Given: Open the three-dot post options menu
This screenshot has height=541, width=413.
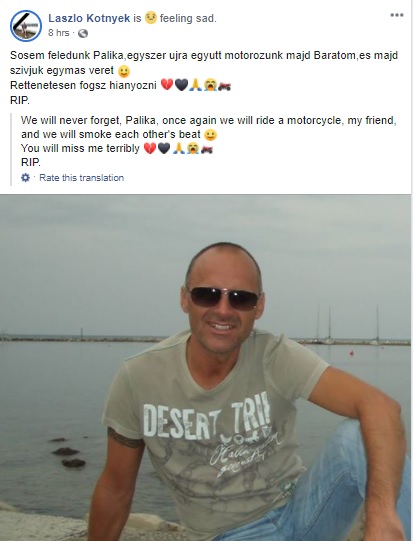Looking at the screenshot, I should 397,15.
